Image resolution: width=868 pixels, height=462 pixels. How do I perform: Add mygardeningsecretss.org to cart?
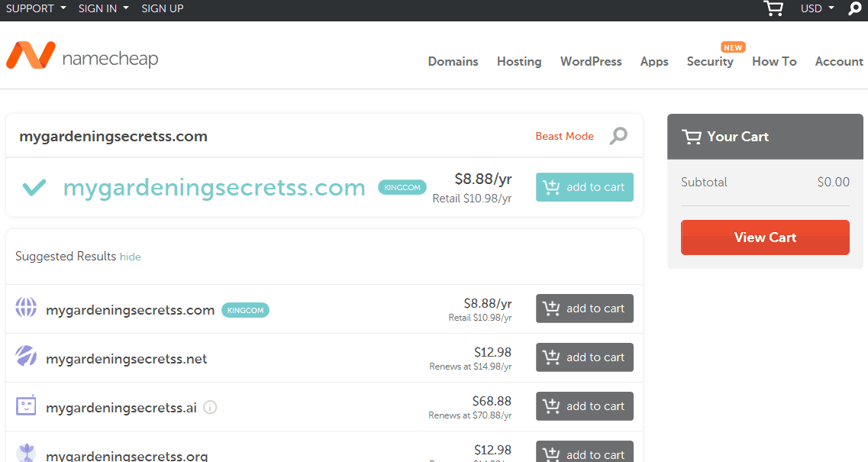[x=585, y=451]
